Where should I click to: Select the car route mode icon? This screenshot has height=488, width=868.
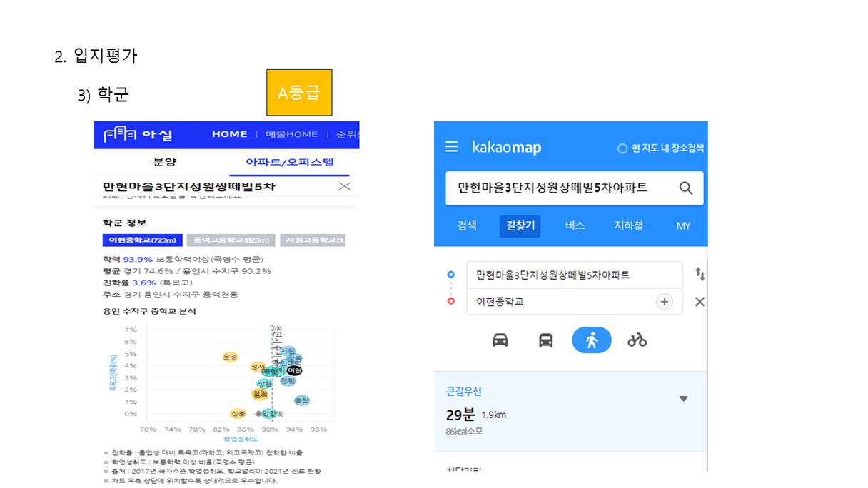pos(500,340)
